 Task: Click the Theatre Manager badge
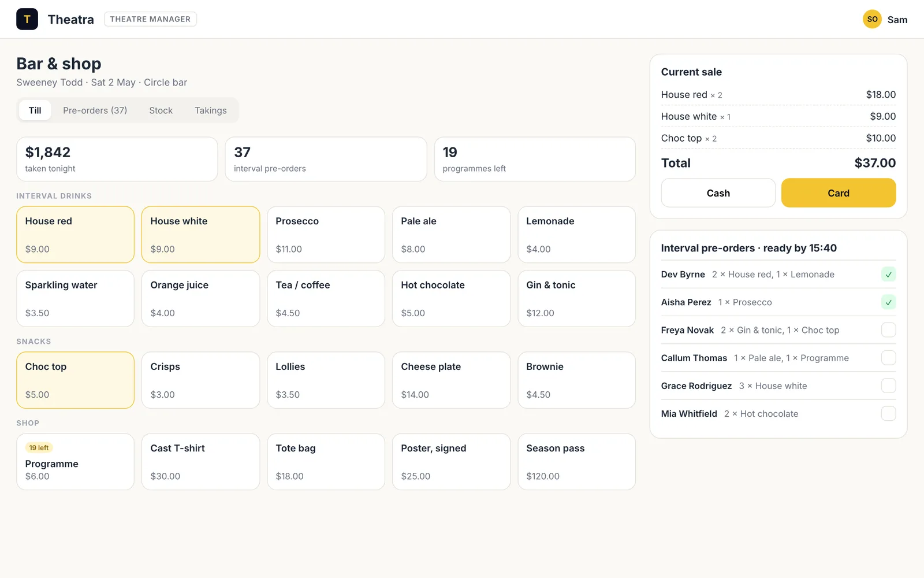pyautogui.click(x=150, y=19)
